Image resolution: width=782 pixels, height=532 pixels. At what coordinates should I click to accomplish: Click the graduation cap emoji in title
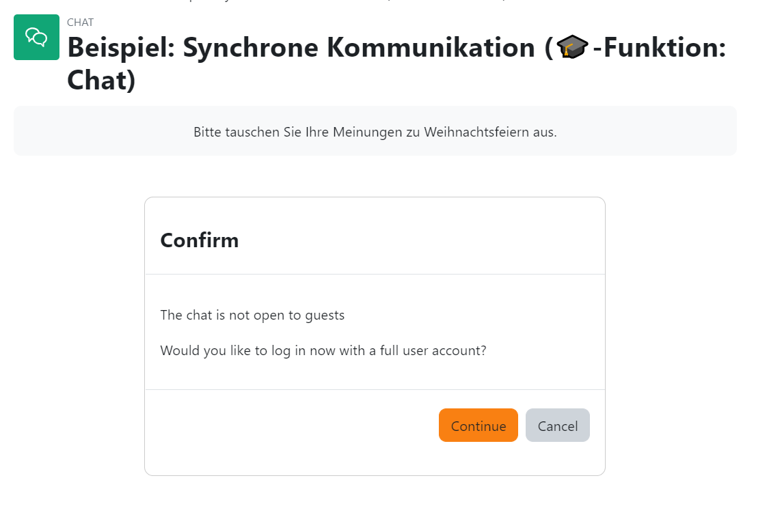pyautogui.click(x=573, y=47)
